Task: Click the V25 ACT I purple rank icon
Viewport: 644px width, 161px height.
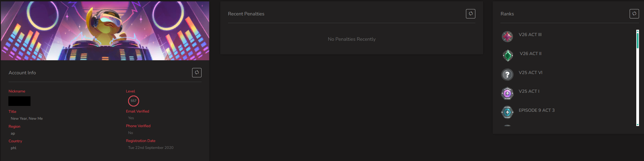Action: 507,93
